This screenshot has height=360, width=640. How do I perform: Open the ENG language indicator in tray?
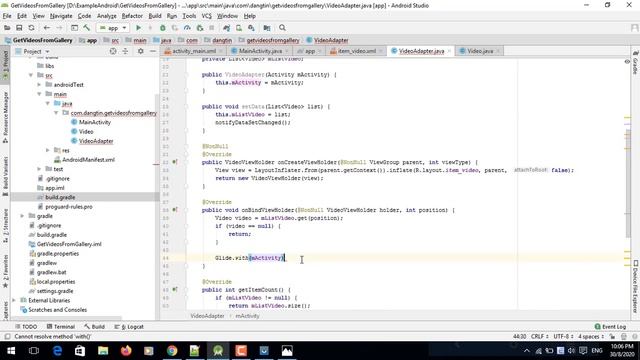click(597, 351)
